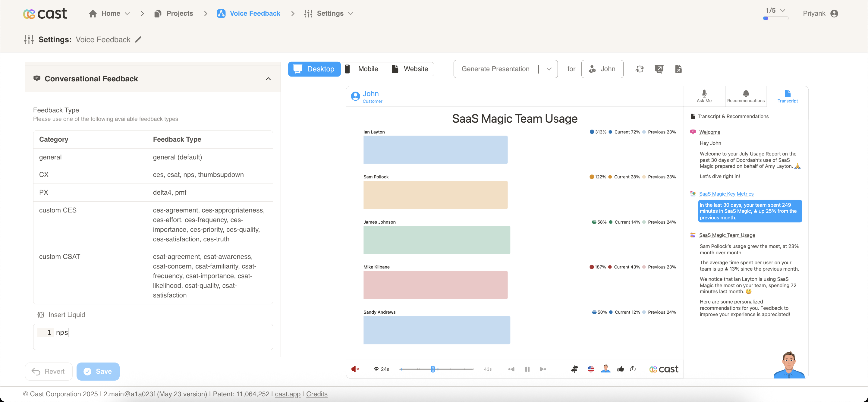The width and height of the screenshot is (868, 402).
Task: Click the SaaS Magic Team Usage section icon
Action: click(x=693, y=235)
